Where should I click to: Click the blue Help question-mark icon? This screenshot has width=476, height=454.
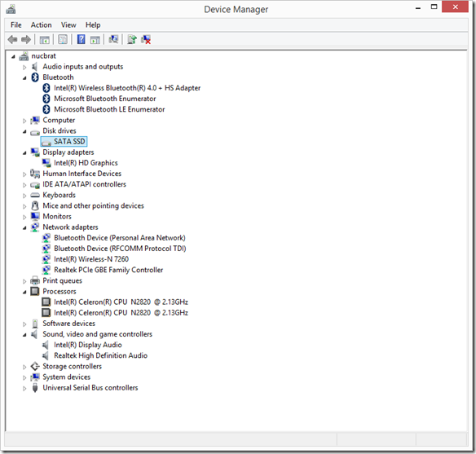[81, 39]
